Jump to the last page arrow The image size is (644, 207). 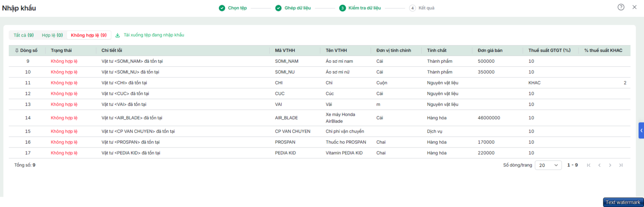pyautogui.click(x=621, y=165)
